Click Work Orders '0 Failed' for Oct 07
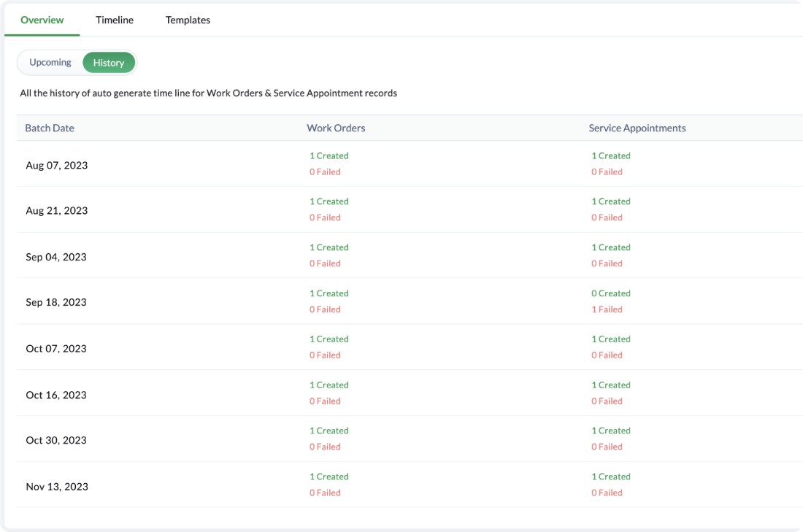The width and height of the screenshot is (803, 532). (325, 355)
